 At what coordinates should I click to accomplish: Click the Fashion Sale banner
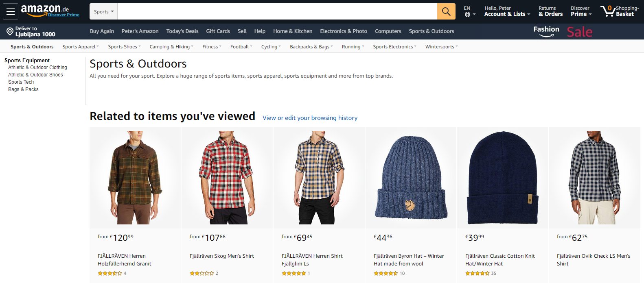click(563, 31)
